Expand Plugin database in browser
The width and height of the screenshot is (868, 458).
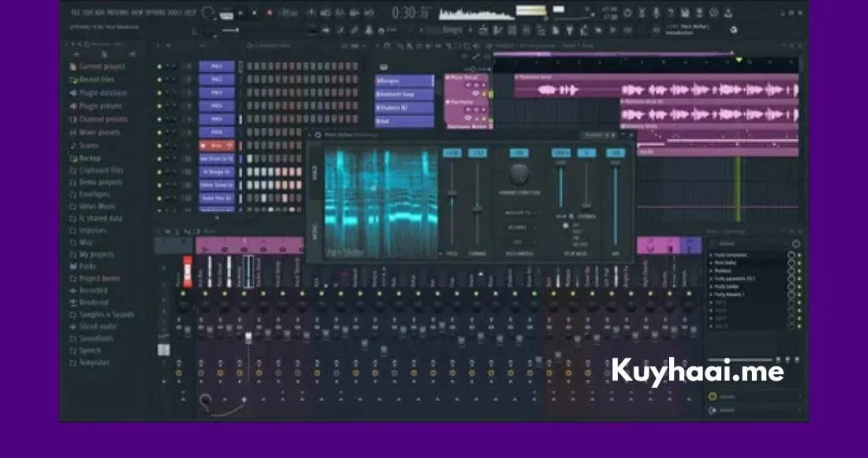click(x=98, y=93)
